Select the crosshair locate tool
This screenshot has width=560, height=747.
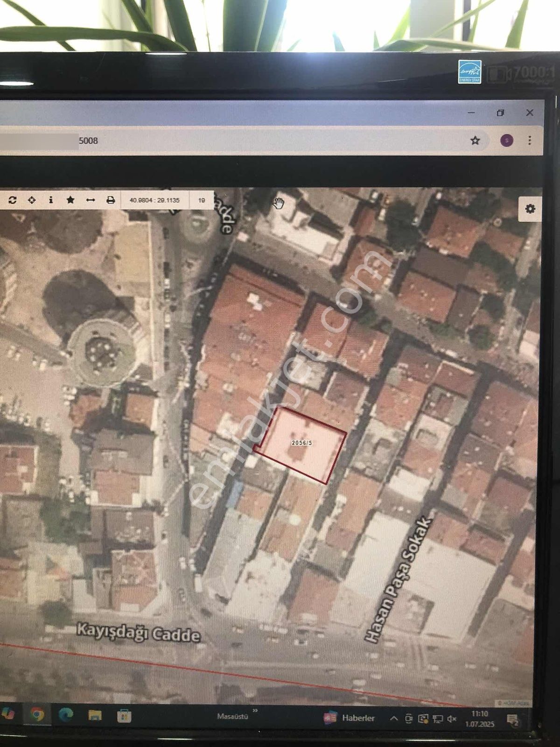[x=32, y=200]
